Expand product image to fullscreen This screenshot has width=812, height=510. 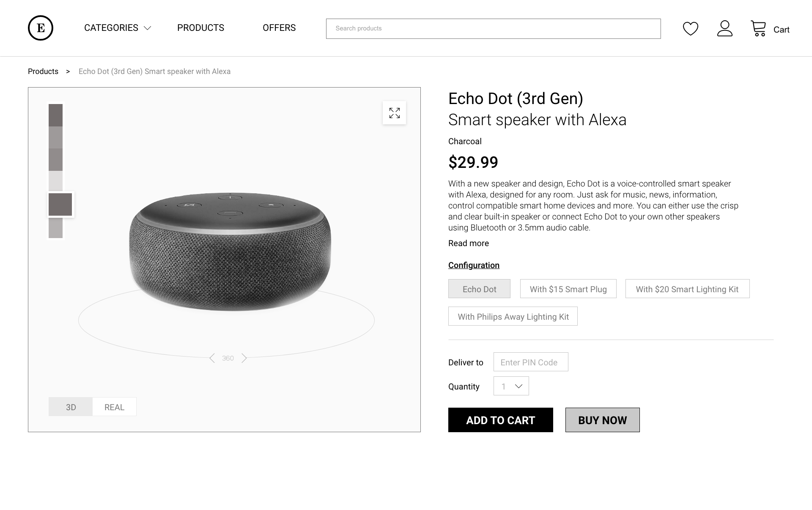394,113
